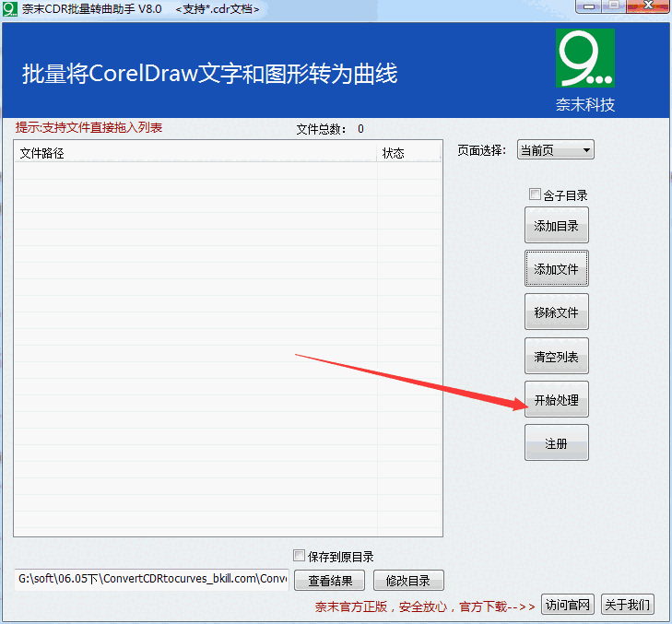
Task: Click the 文件总数 count label
Action: click(x=330, y=129)
